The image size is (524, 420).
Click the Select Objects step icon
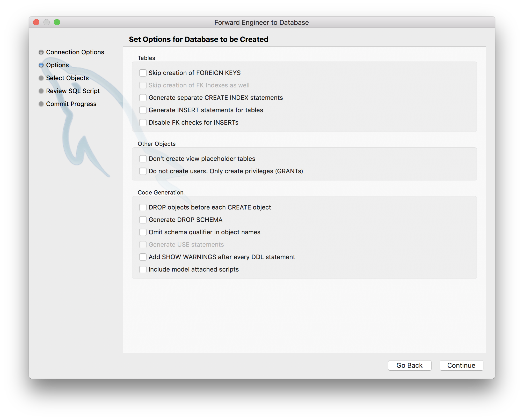click(41, 78)
